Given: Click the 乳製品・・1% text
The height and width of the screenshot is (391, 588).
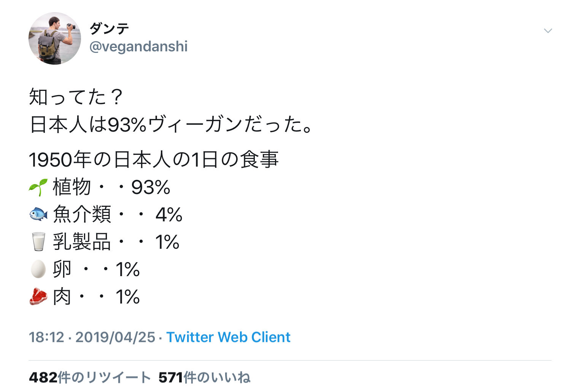Looking at the screenshot, I should (x=116, y=242).
